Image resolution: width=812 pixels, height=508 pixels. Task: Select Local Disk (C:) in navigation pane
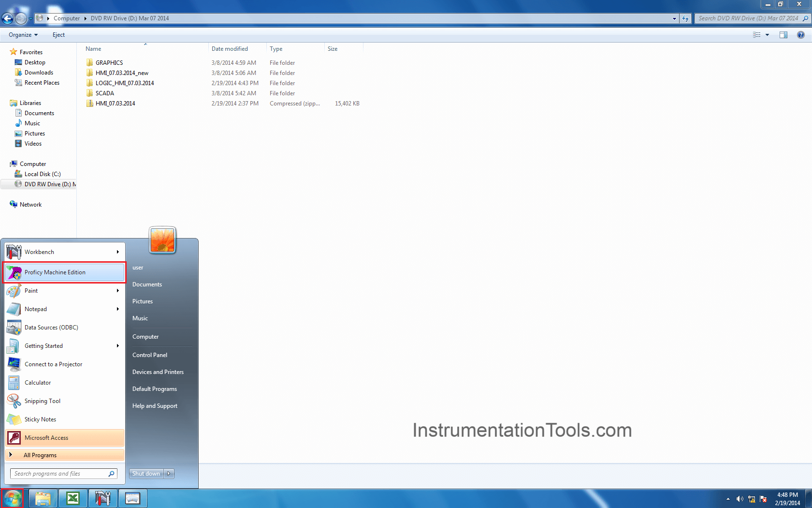(x=43, y=174)
